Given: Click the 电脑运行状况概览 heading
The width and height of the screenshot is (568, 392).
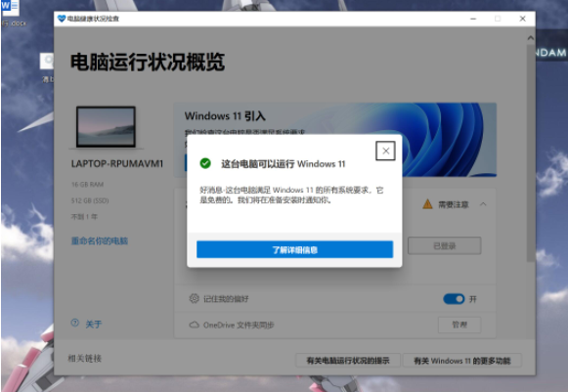Looking at the screenshot, I should pos(148,62).
